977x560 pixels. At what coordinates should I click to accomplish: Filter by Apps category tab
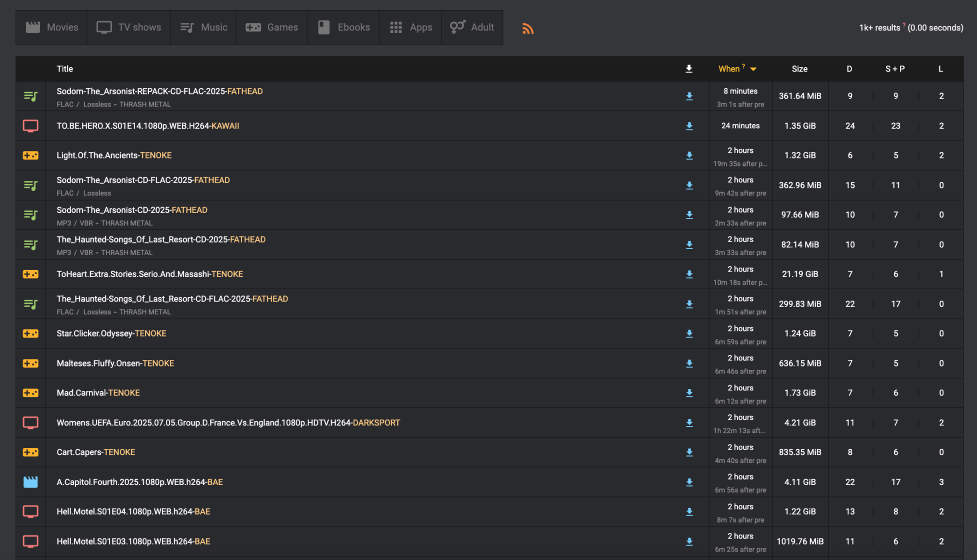410,27
